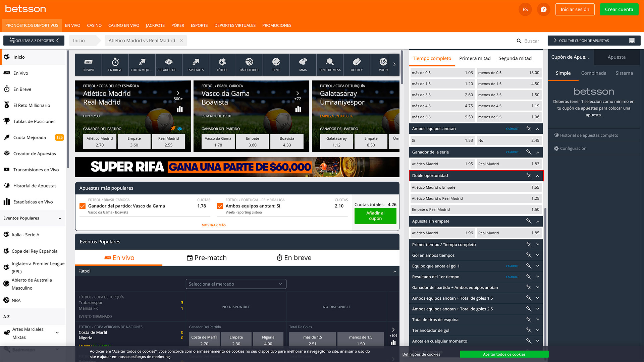Bet on Atlético Madrid o Empate 1.55
Screen dimensions: 644x362
[x=475, y=187]
